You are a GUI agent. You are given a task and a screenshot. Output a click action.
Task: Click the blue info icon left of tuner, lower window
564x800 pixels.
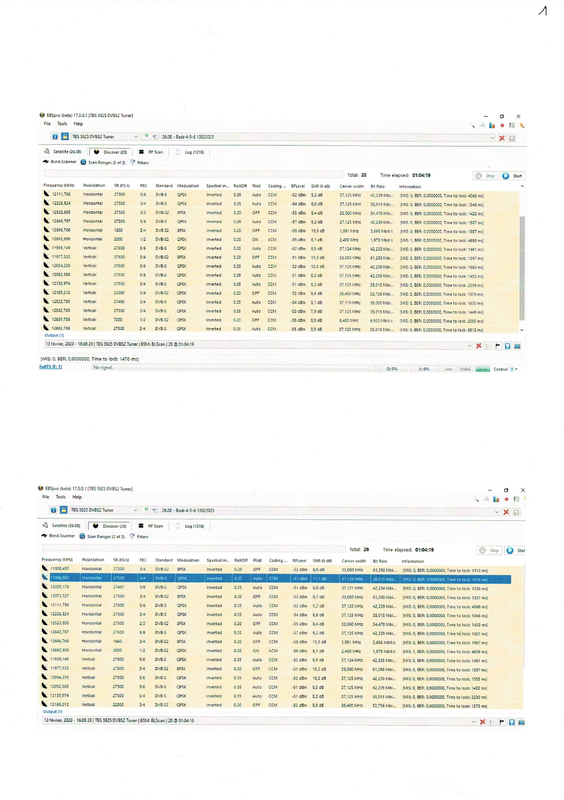tap(54, 510)
